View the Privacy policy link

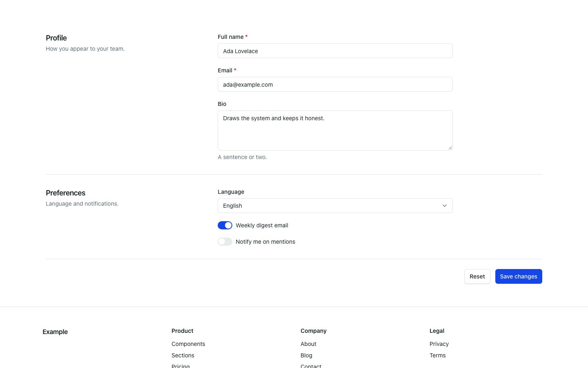pyautogui.click(x=439, y=344)
